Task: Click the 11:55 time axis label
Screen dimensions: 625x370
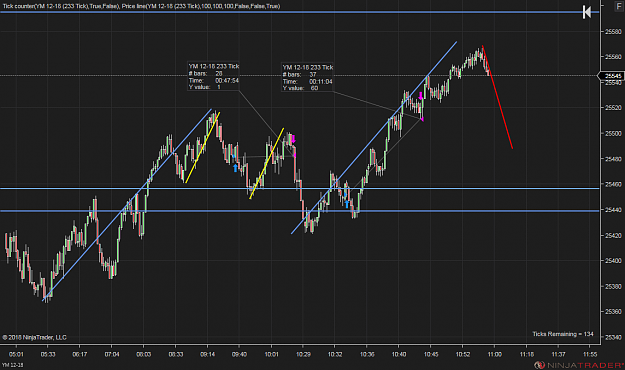Action: click(x=590, y=354)
